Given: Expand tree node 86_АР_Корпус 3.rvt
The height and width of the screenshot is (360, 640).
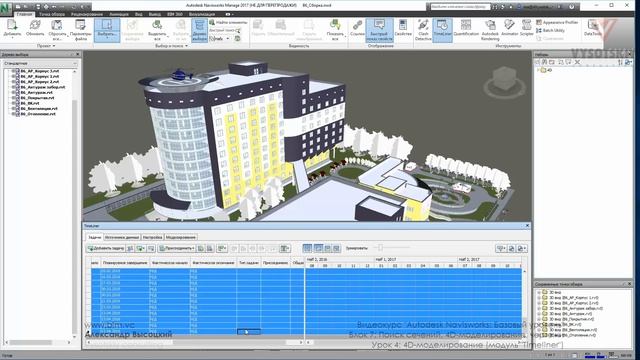Looking at the screenshot, I should click(x=13, y=71).
